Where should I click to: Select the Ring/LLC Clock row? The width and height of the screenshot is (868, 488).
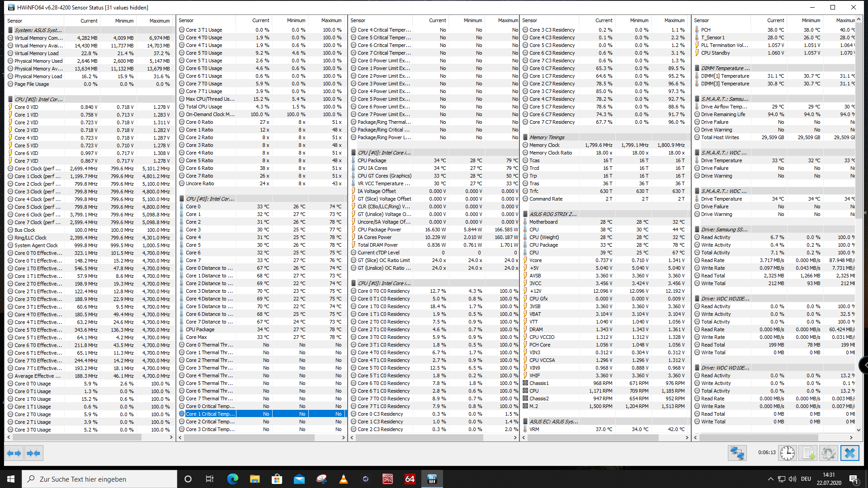point(90,238)
